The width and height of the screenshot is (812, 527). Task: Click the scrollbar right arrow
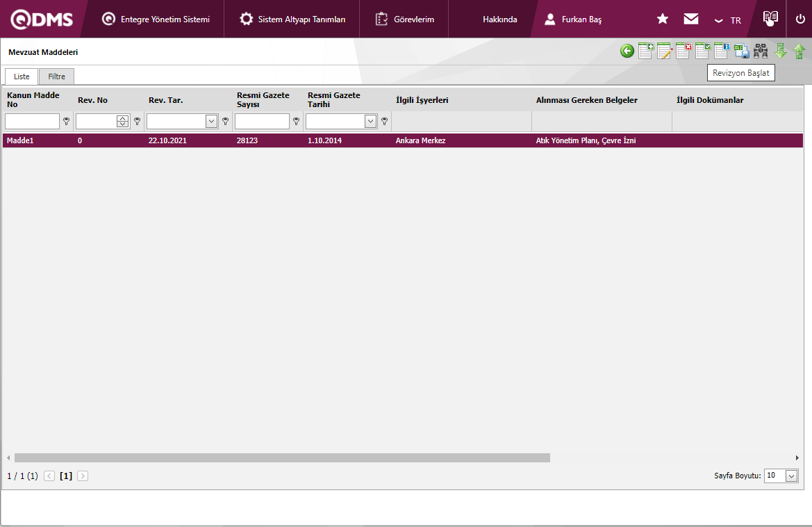click(x=797, y=457)
